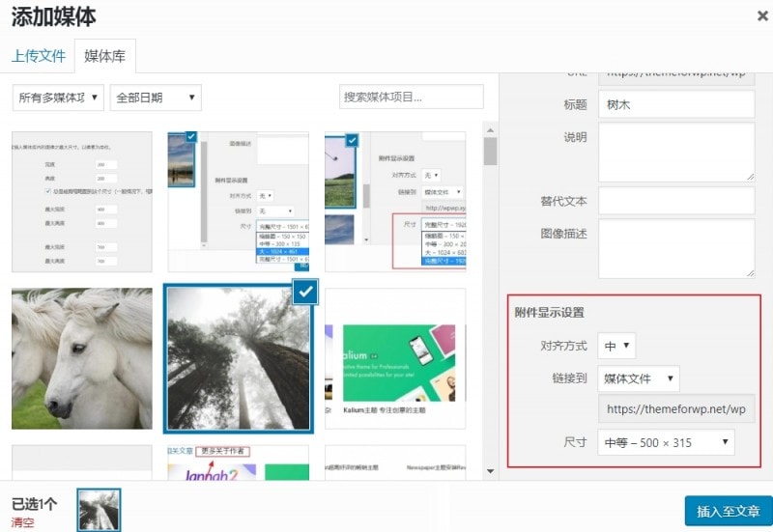Uncheck the lake screenshot thumbnail checkmark
The width and height of the screenshot is (773, 532).
190,136
